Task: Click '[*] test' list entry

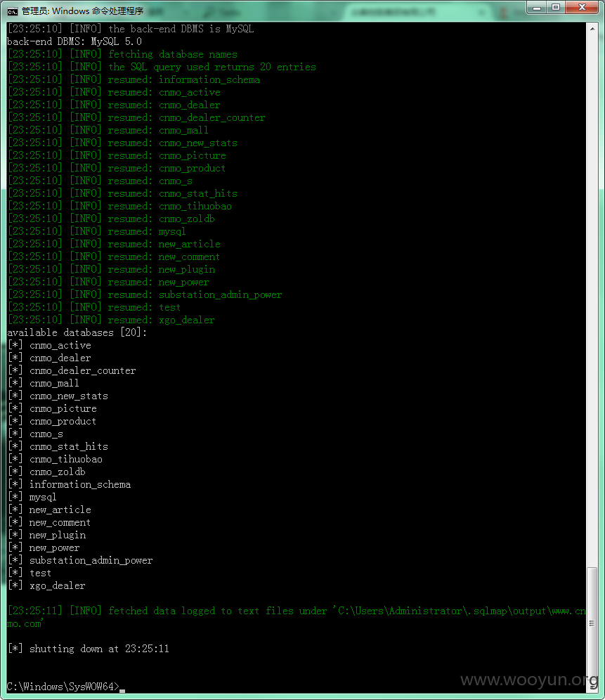Action: click(x=30, y=573)
